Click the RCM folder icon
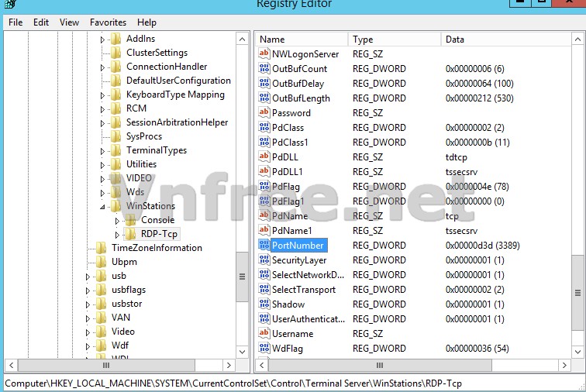Screen dimensions: 586x392 pyautogui.click(x=116, y=108)
